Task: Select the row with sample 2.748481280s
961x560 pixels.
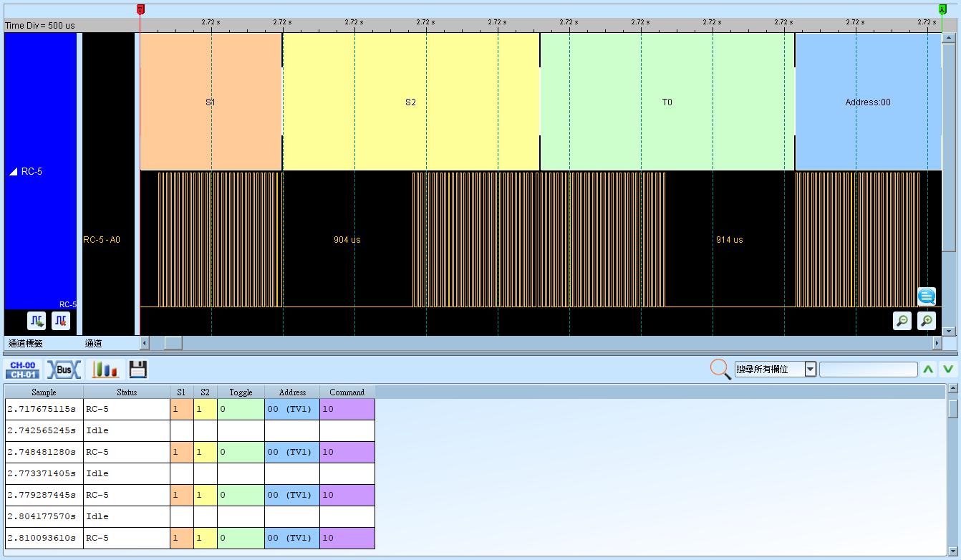Action: click(x=190, y=452)
